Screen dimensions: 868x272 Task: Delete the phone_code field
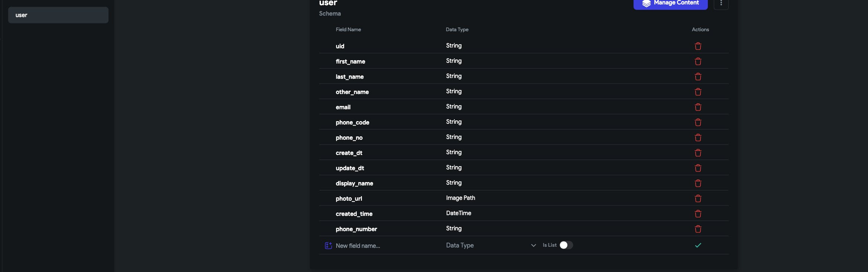698,122
